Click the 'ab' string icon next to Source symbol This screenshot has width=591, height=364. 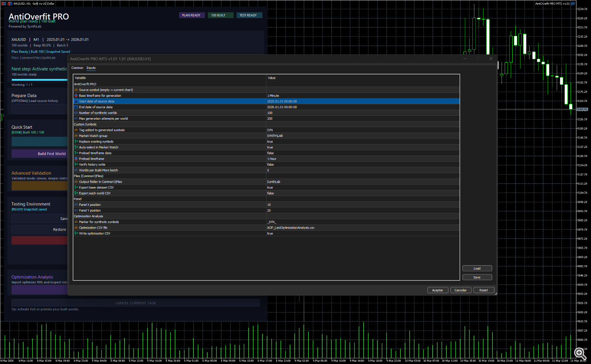click(x=76, y=90)
